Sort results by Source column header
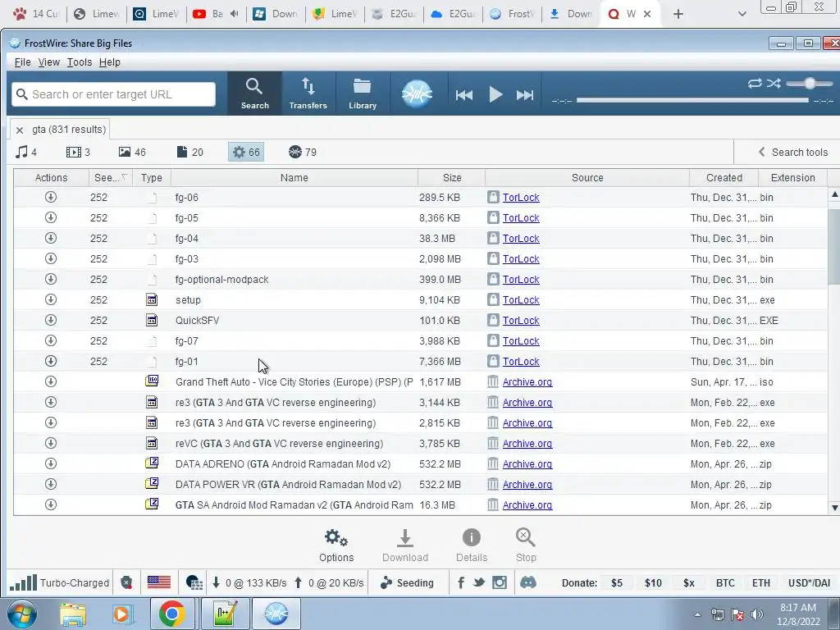Image resolution: width=840 pixels, height=630 pixels. pyautogui.click(x=587, y=178)
